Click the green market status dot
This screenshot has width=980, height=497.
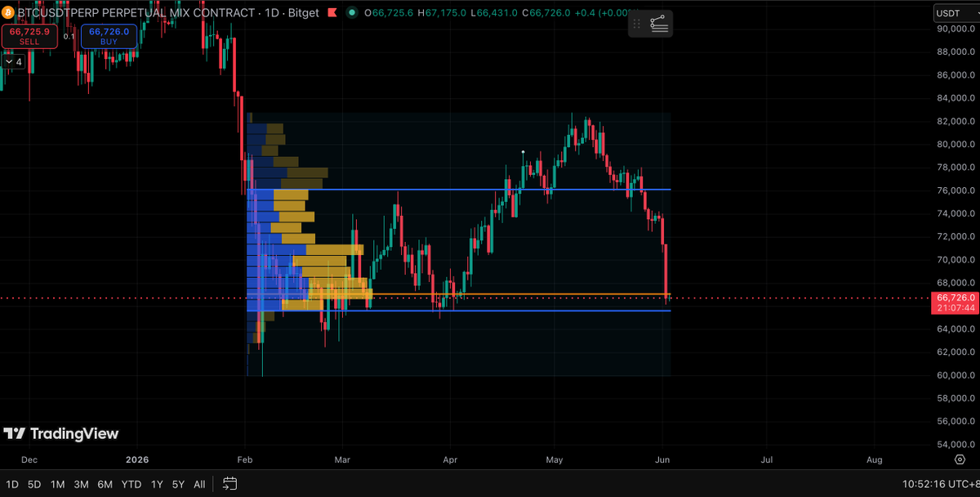point(351,12)
